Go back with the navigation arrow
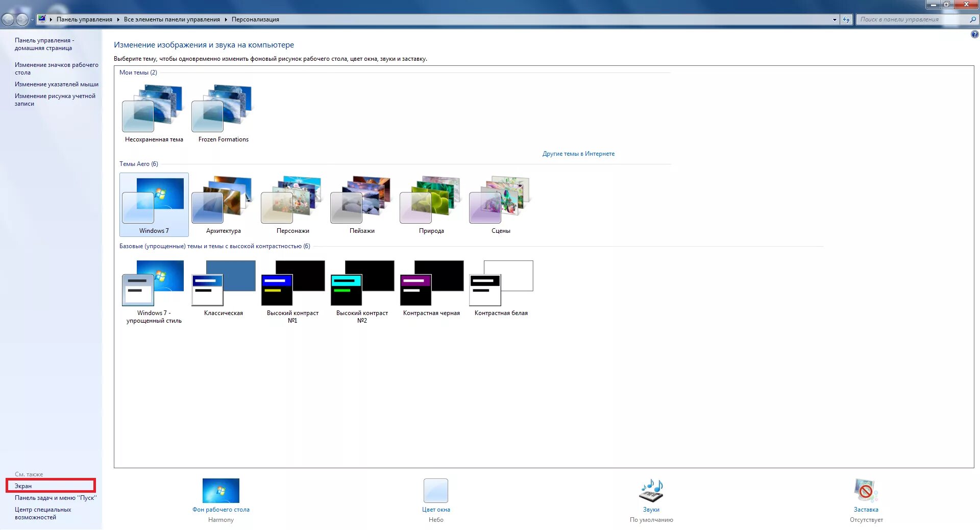This screenshot has height=530, width=980. 8,19
